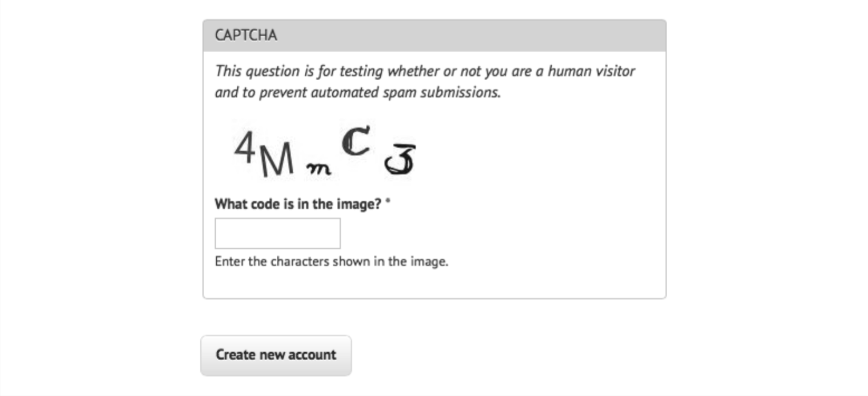This screenshot has width=868, height=396.
Task: Click the word "Create" on the account button
Action: [236, 355]
